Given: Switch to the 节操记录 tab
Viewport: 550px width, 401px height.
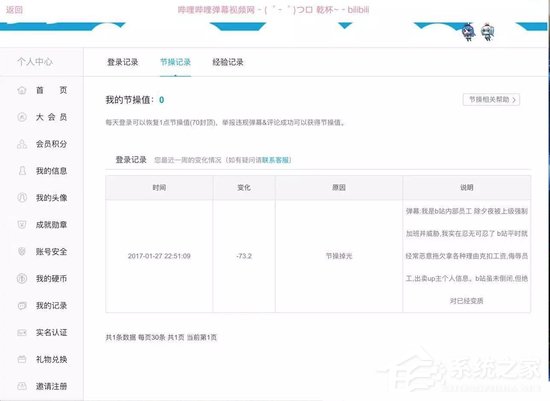Looking at the screenshot, I should coord(175,62).
